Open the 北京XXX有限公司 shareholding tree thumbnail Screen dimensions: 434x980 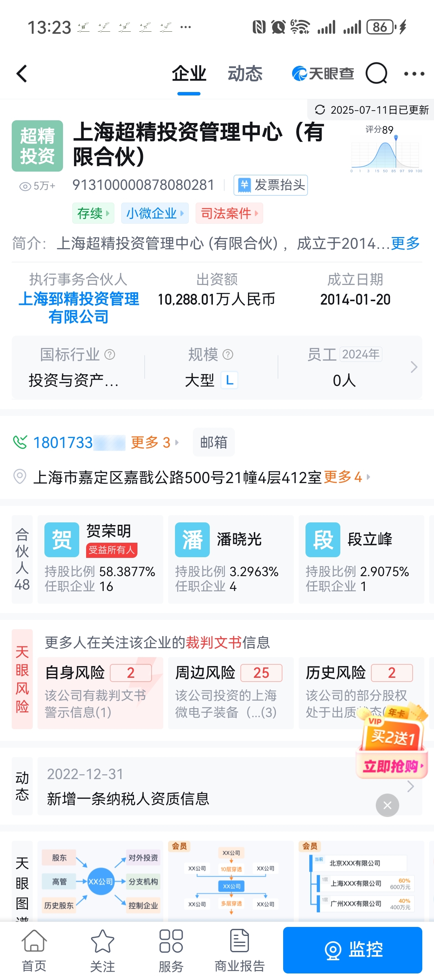click(361, 881)
